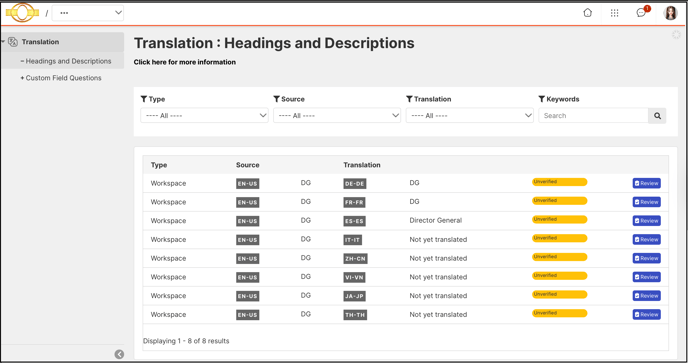Viewport: 688px width, 363px height.
Task: Expand the Translation filter dropdown
Action: 469,115
